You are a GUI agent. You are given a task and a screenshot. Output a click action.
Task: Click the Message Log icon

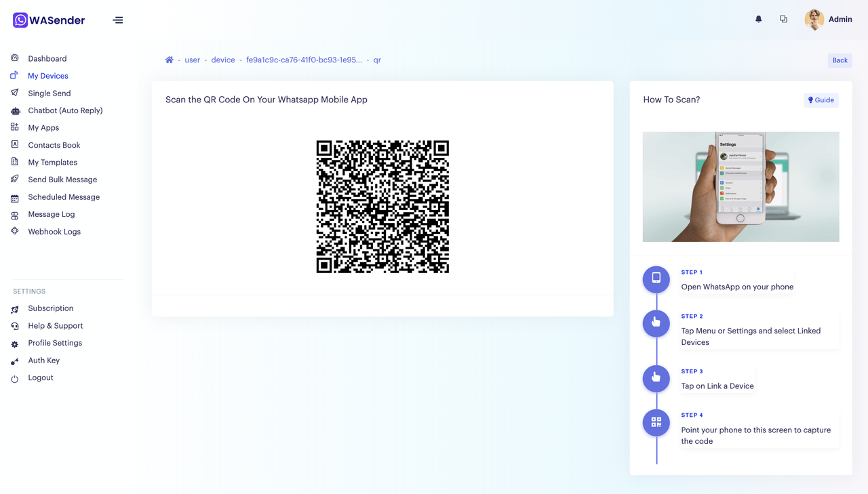tap(15, 215)
